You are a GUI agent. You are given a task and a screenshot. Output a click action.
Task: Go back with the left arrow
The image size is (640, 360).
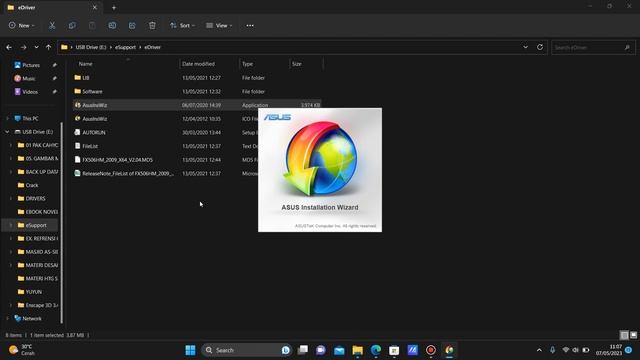[9, 47]
